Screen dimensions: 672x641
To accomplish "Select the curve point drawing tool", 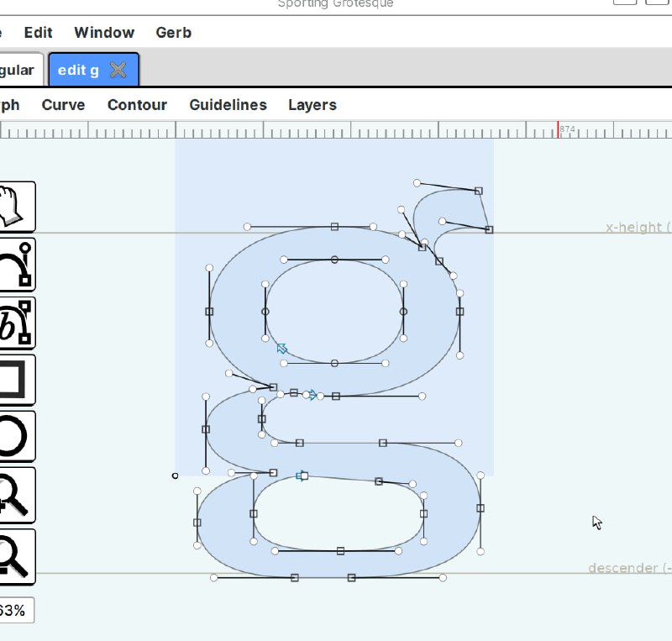I will coord(14,264).
